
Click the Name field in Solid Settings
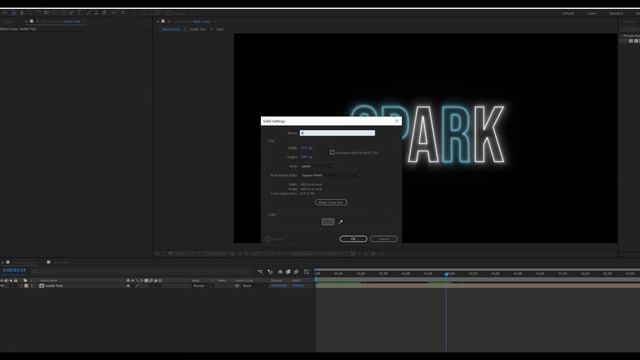point(337,133)
